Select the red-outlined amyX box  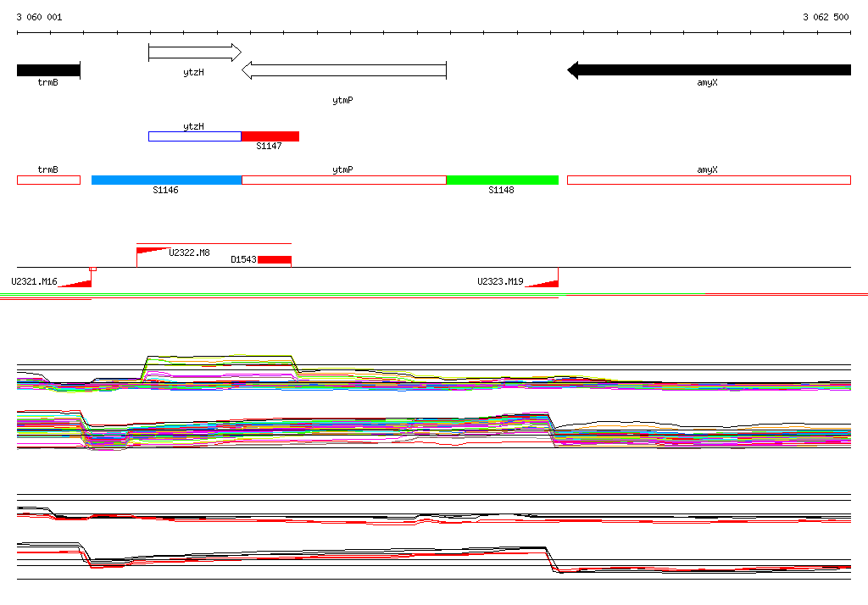pos(709,180)
